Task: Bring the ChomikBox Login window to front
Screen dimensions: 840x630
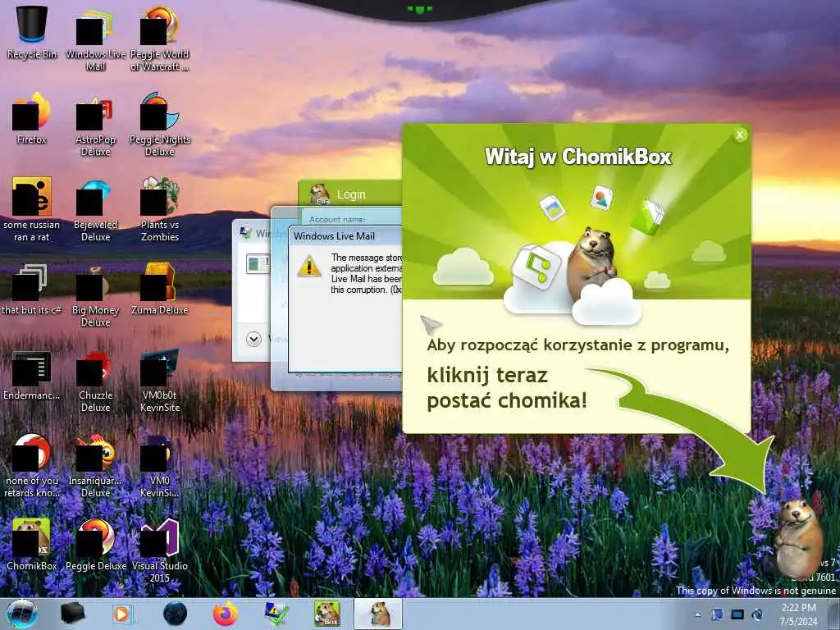Action: pos(351,194)
